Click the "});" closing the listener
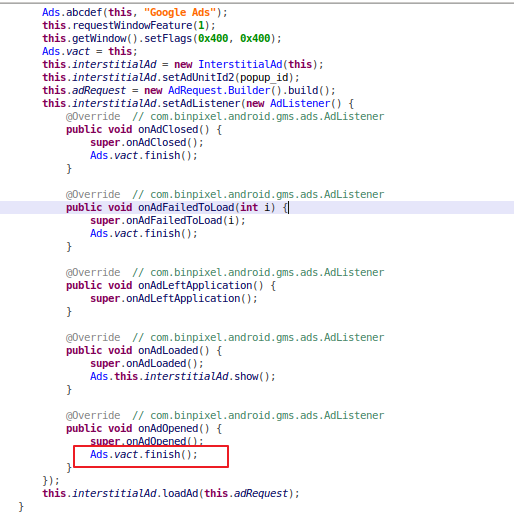514x514 pixels. pos(51,480)
